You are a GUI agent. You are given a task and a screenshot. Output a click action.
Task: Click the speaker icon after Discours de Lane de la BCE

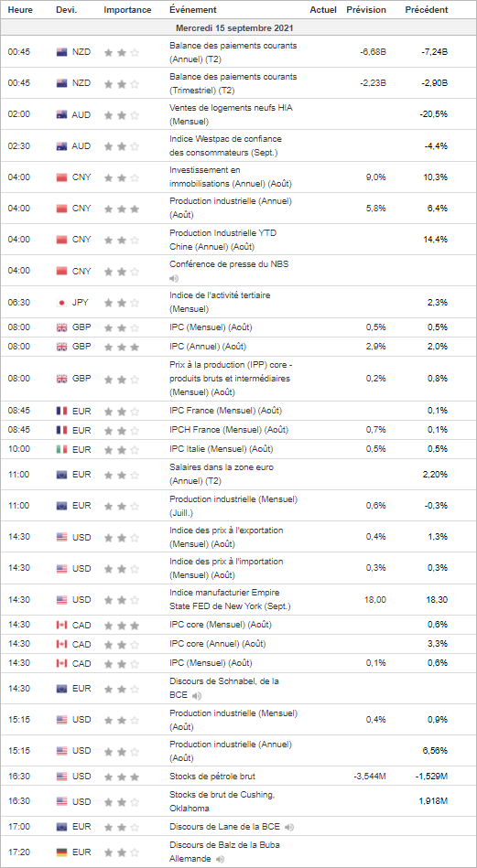click(x=289, y=827)
